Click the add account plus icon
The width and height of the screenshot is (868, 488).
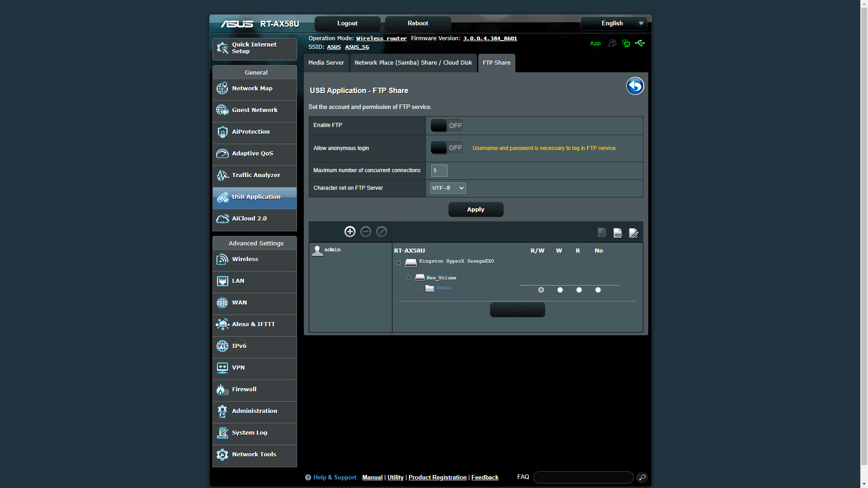coord(350,232)
